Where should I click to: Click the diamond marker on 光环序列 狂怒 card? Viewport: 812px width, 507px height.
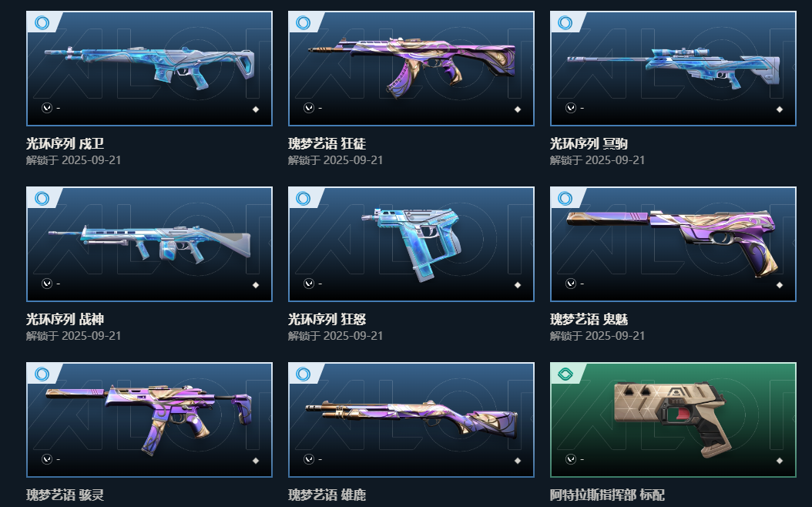tap(518, 285)
